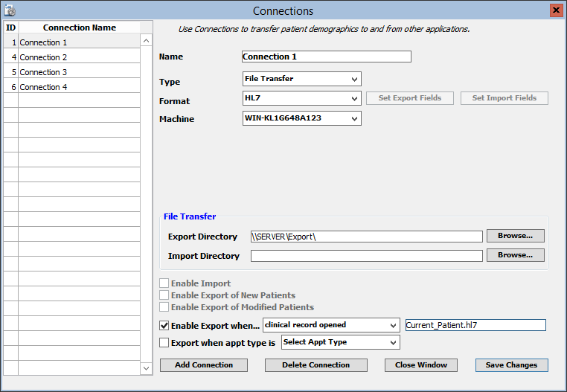The image size is (567, 392).
Task: Browse for the Import Directory
Action: (x=515, y=255)
